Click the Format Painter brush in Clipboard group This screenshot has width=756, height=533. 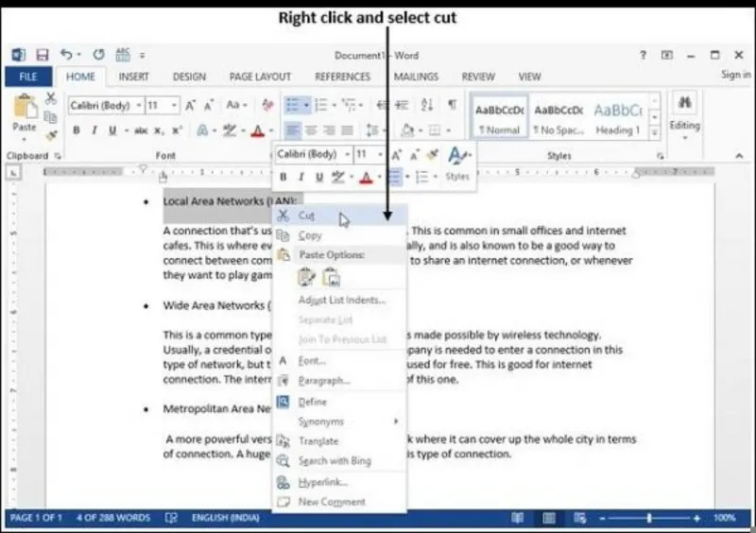(51, 136)
